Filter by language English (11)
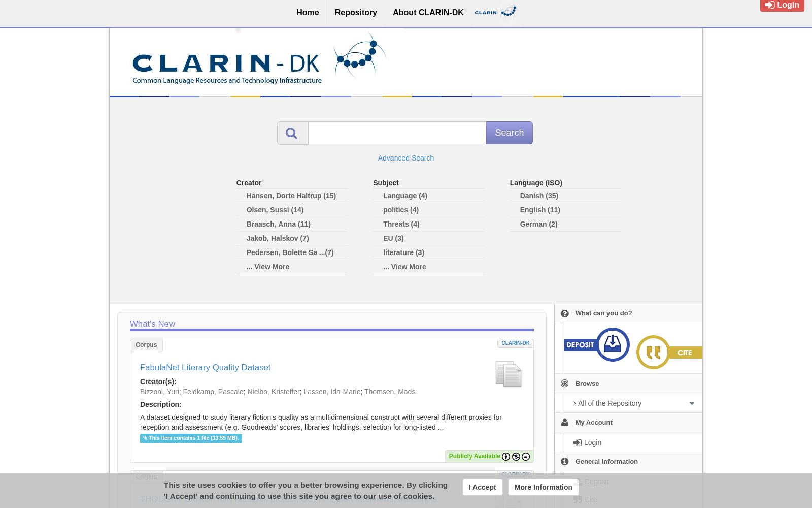Viewport: 812px width, 508px height. click(x=540, y=210)
